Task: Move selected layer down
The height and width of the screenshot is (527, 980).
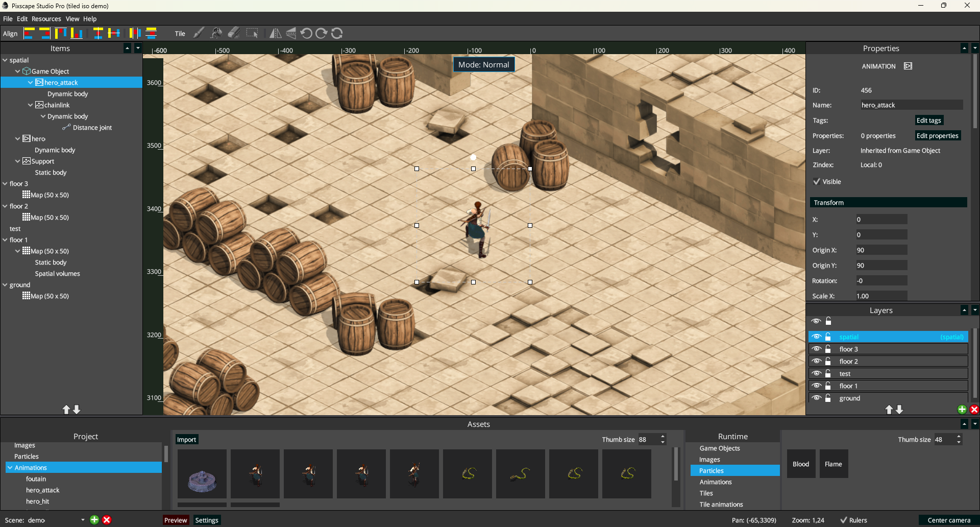Action: (x=899, y=410)
